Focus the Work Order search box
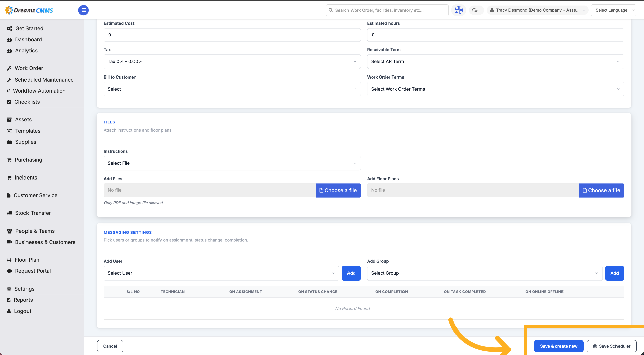644x355 pixels. (x=387, y=10)
